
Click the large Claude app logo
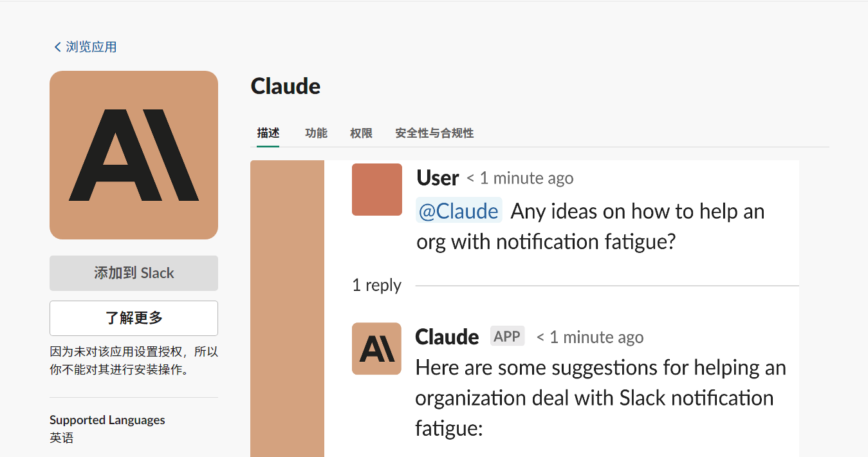134,155
